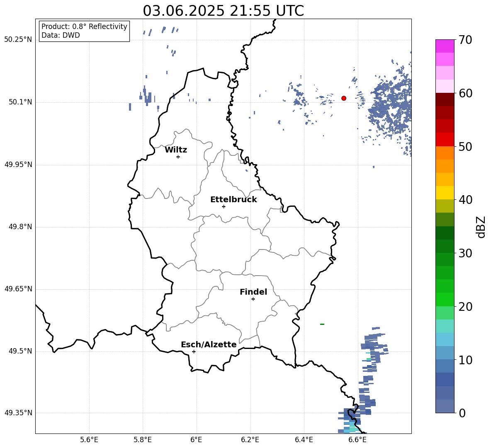The width and height of the screenshot is (491, 448).
Task: Click the Wiltz station label
Action: tap(176, 150)
